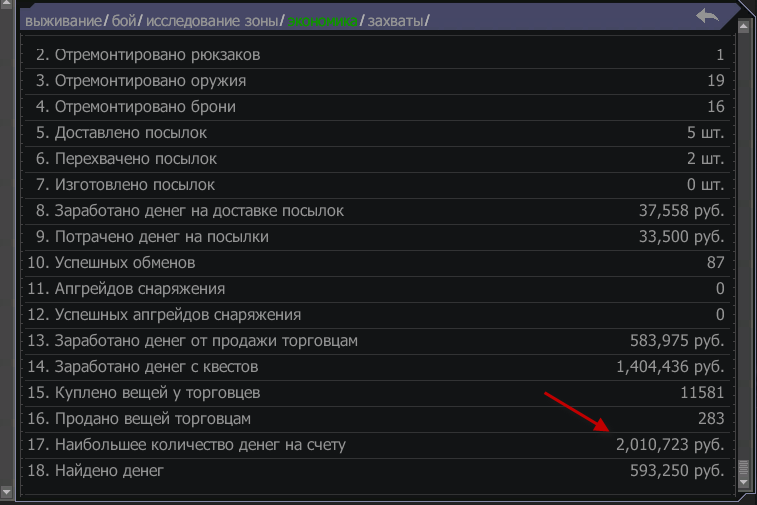Click left scrollbar down arrow
The height and width of the screenshot is (505, 757).
click(6, 492)
